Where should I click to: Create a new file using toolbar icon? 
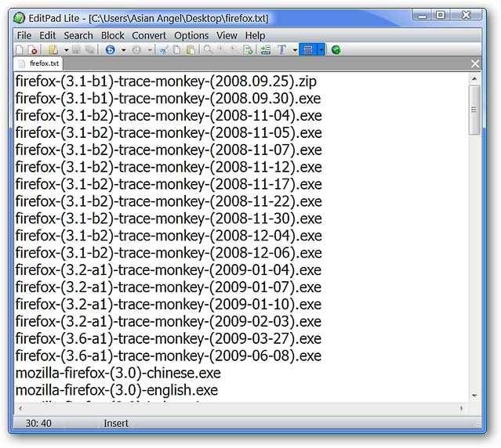[x=19, y=50]
